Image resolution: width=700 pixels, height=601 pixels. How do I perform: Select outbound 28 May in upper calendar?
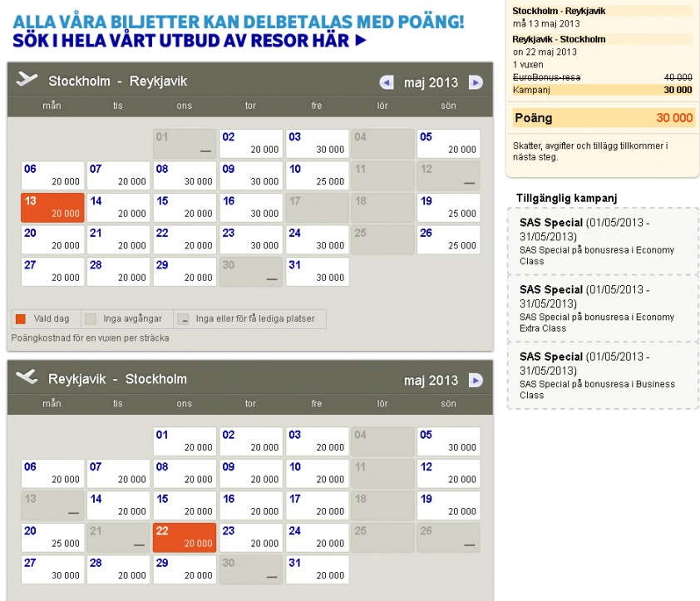pos(118,272)
